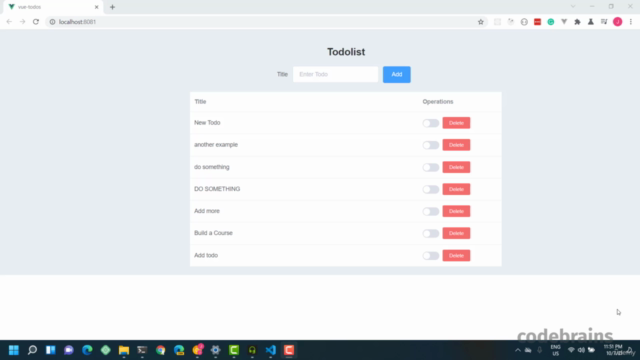Click the Build a Course title text
The width and height of the screenshot is (640, 360).
(213, 233)
